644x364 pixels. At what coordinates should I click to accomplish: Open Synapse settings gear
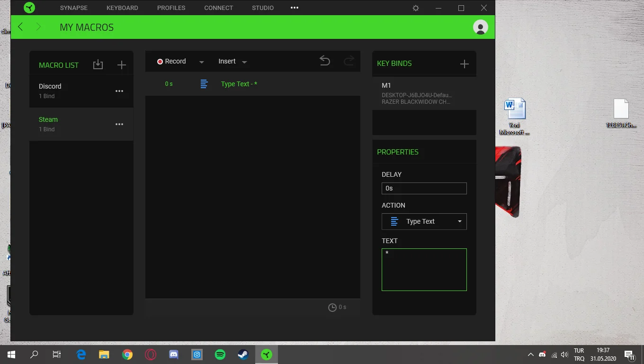click(x=416, y=8)
